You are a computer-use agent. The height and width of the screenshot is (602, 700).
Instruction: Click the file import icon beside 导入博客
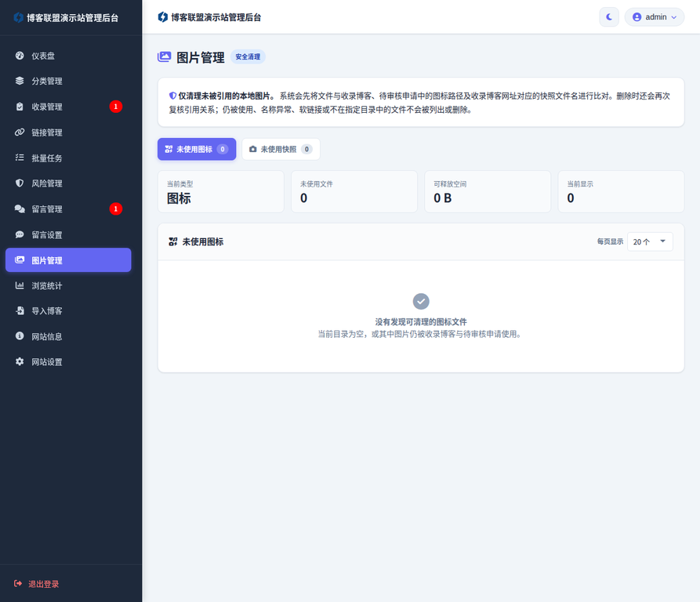pyautogui.click(x=19, y=310)
